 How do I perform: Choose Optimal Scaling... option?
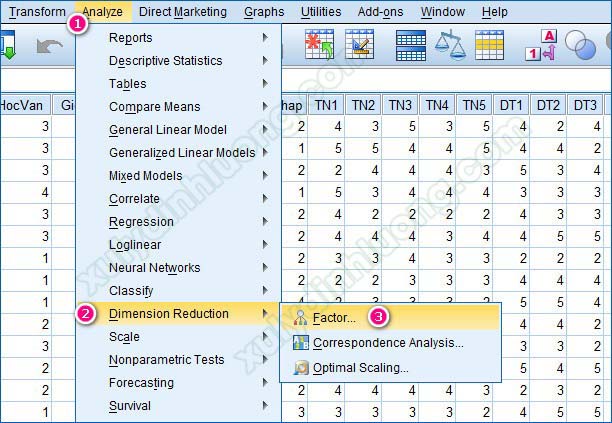click(x=390, y=368)
